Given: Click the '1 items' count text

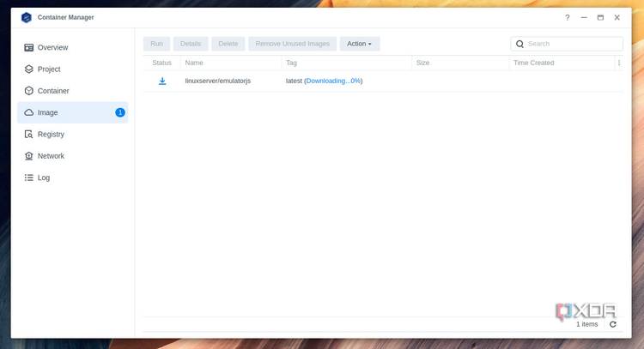Looking at the screenshot, I should (x=587, y=324).
